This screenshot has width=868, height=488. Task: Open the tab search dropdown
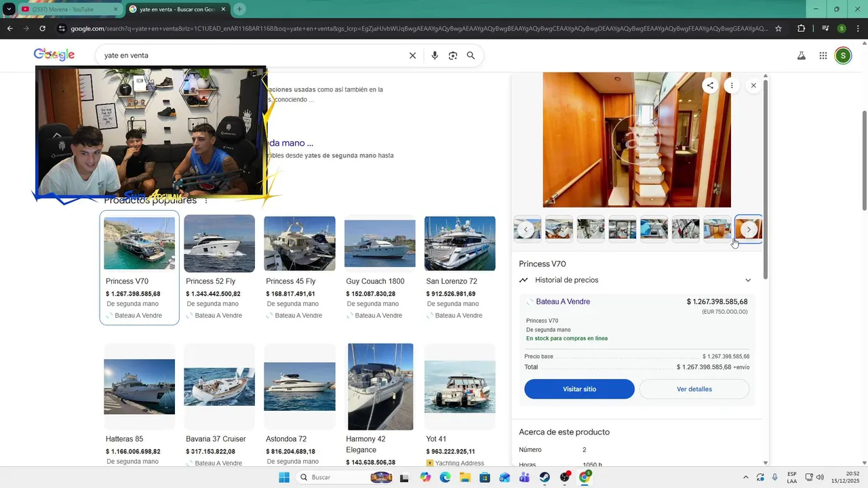(x=9, y=9)
